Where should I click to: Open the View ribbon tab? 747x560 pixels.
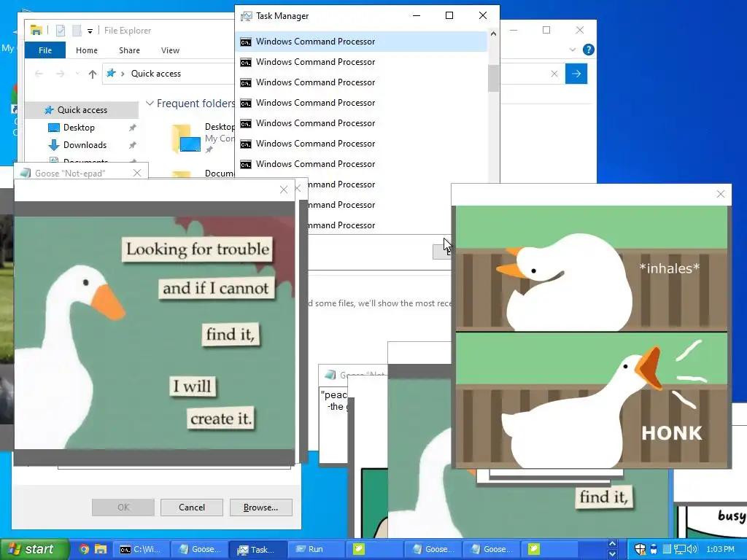170,50
